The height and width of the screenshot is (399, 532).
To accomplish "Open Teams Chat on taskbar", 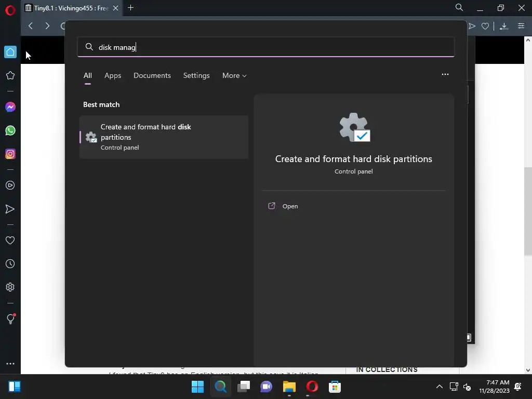I will pos(267,387).
